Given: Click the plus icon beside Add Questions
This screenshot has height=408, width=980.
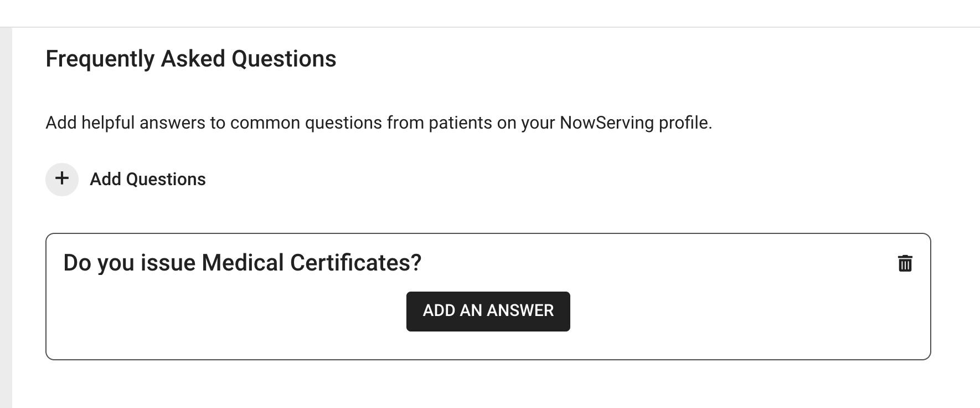Looking at the screenshot, I should pos(62,179).
